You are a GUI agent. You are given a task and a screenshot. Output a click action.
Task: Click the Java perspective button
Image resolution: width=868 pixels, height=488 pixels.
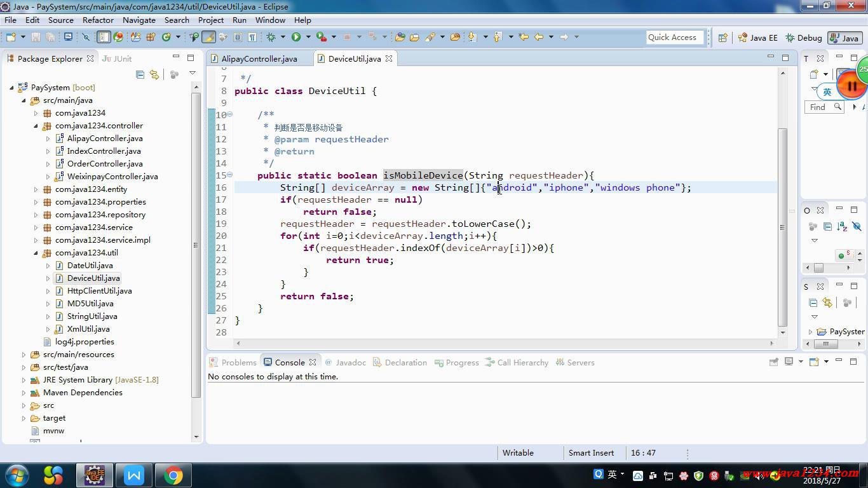844,37
